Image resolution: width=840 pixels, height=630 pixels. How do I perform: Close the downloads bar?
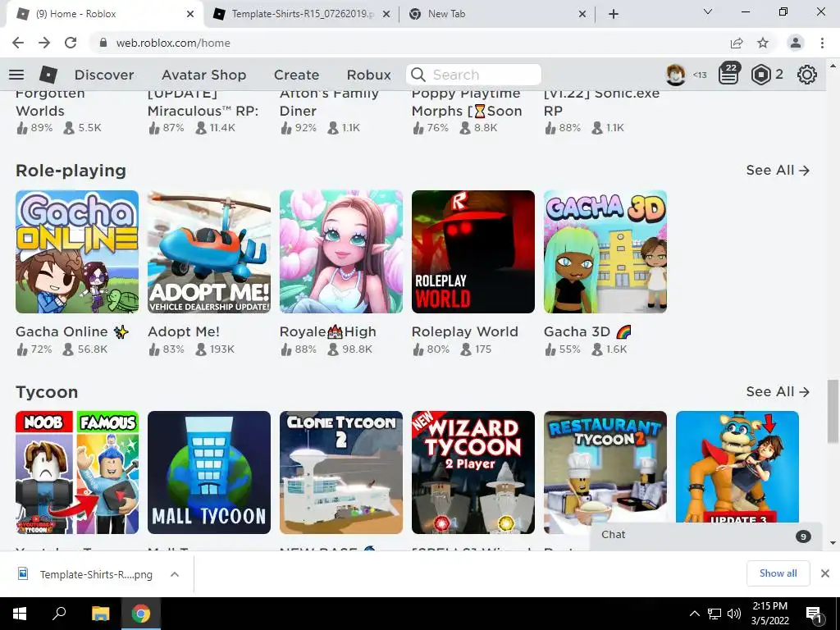[x=825, y=573]
